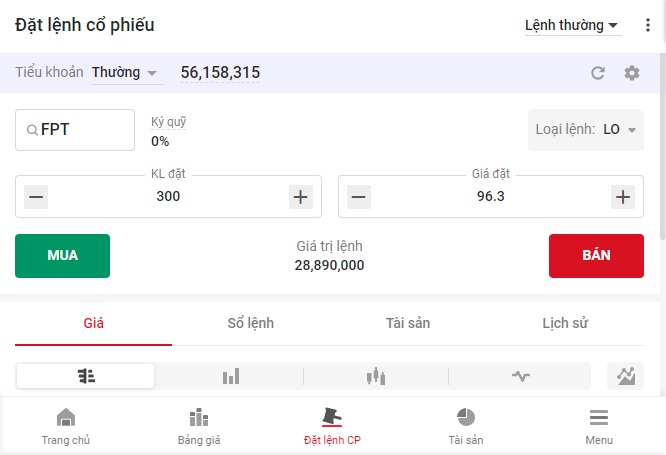Open the Lịch sử tab
The image size is (666, 455).
[565, 323]
